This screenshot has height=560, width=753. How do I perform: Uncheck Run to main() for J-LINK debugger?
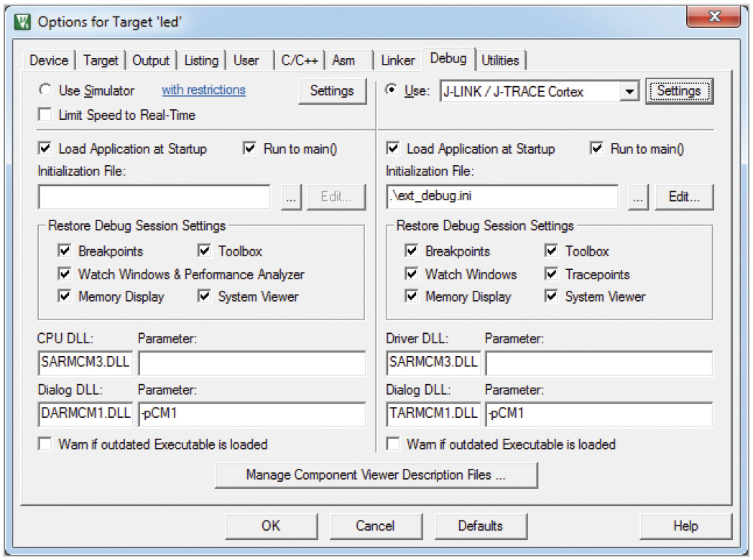(x=597, y=149)
